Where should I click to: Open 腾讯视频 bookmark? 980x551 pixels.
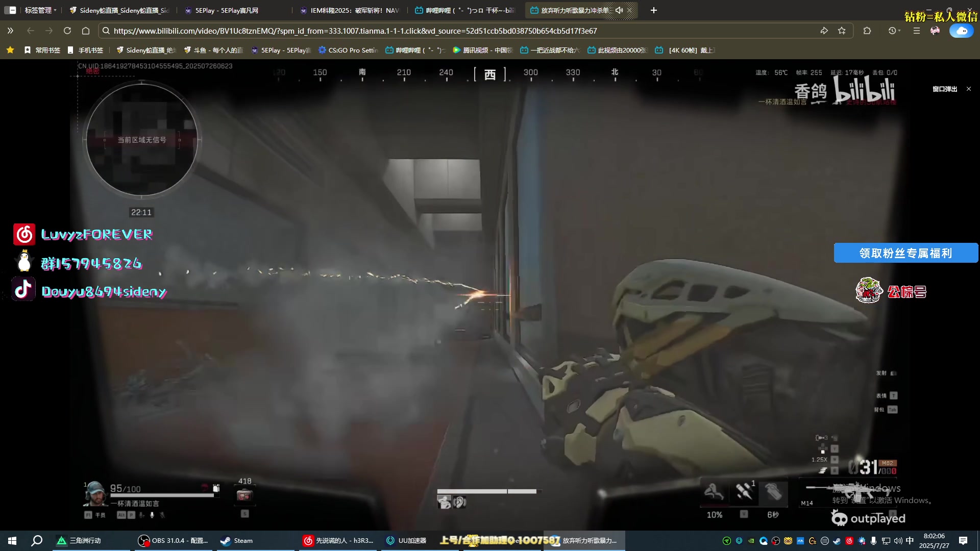[482, 50]
